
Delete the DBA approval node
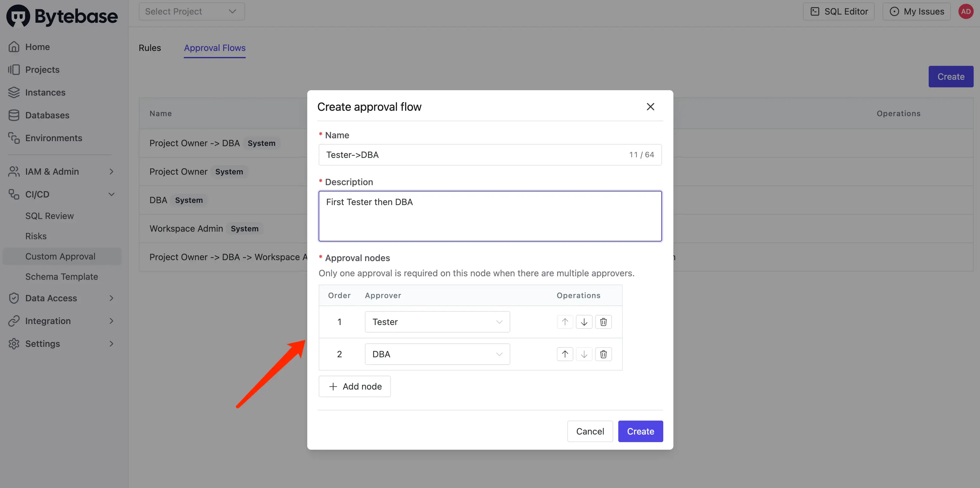click(x=603, y=354)
